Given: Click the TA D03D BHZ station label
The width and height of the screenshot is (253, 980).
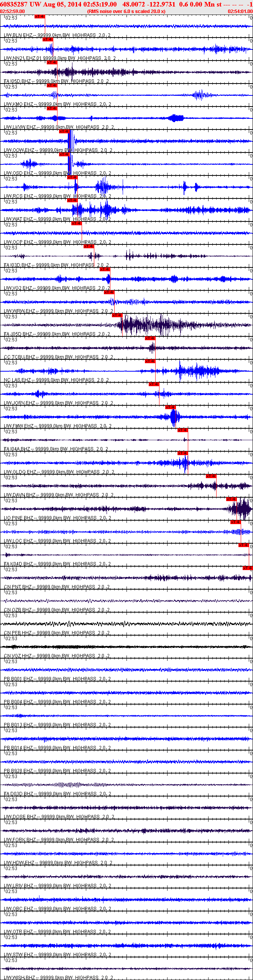Looking at the screenshot, I should click(58, 794).
